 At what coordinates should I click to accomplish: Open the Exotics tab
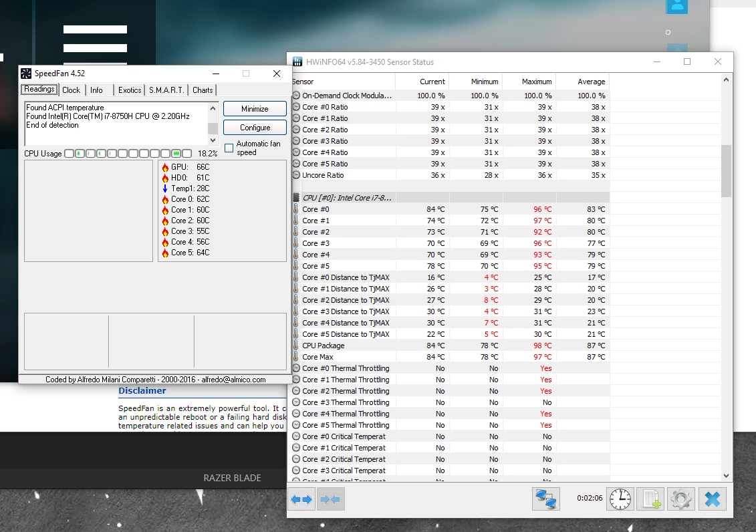pos(130,90)
